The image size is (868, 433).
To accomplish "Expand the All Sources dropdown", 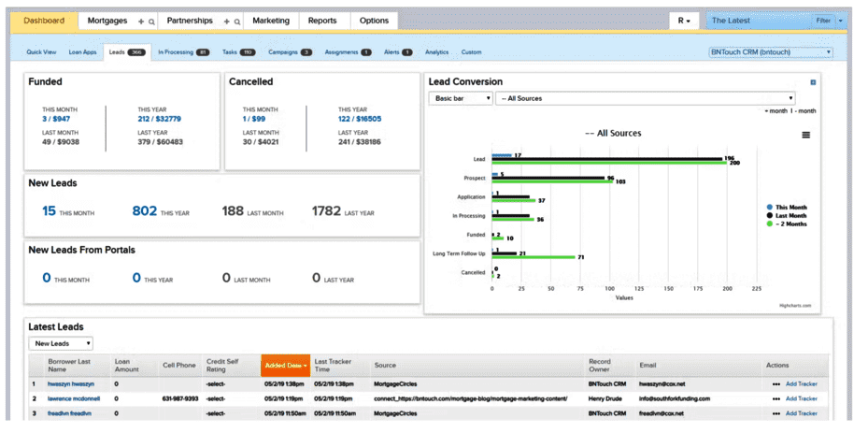I will pos(646,98).
